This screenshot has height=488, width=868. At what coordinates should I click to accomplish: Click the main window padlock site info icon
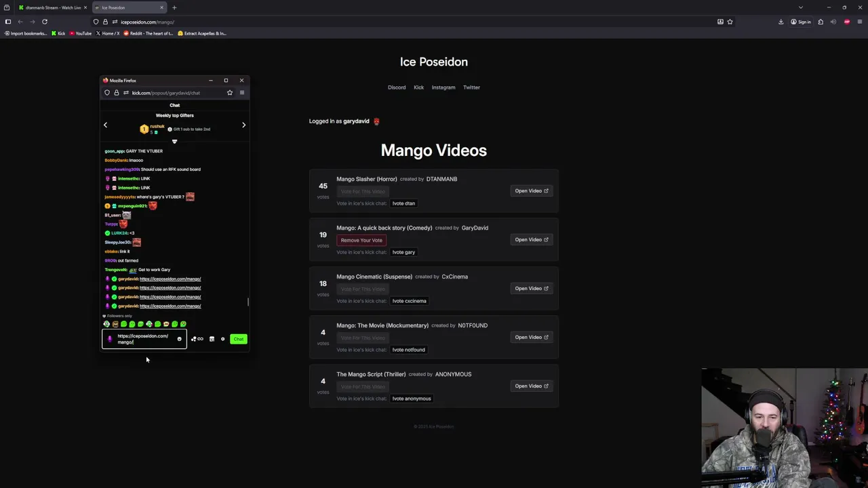pyautogui.click(x=105, y=22)
